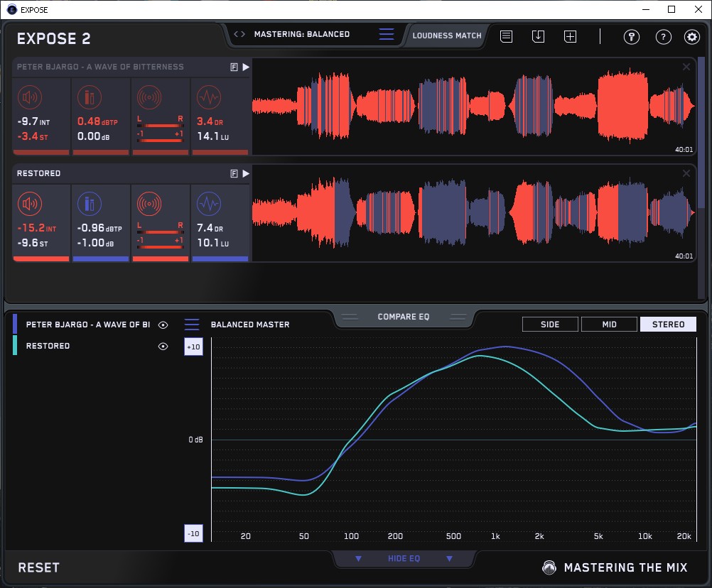Click the file icon on the Peter Bjargo track

click(234, 67)
